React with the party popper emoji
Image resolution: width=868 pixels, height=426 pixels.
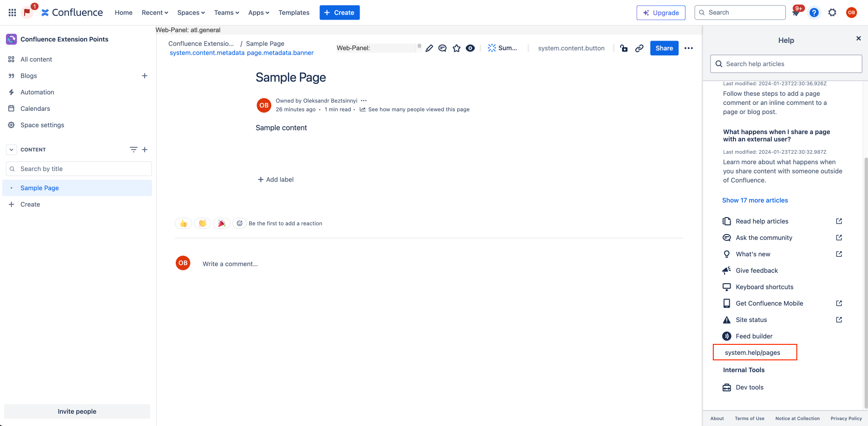221,223
